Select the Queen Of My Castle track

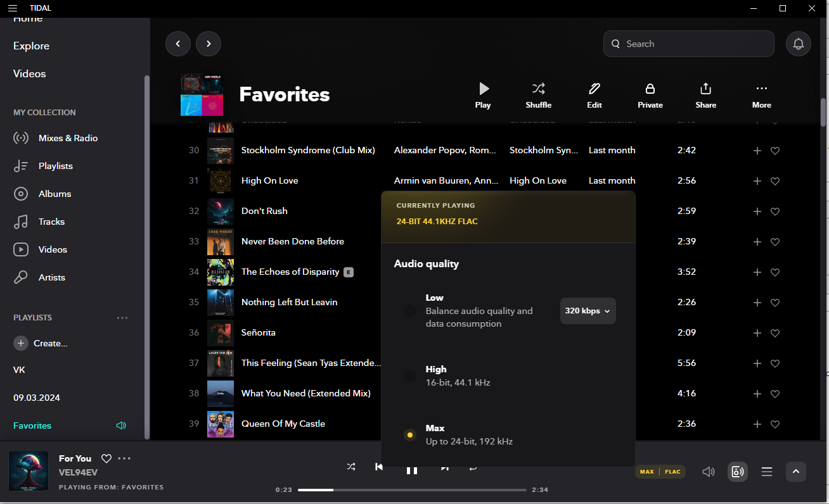coord(283,424)
